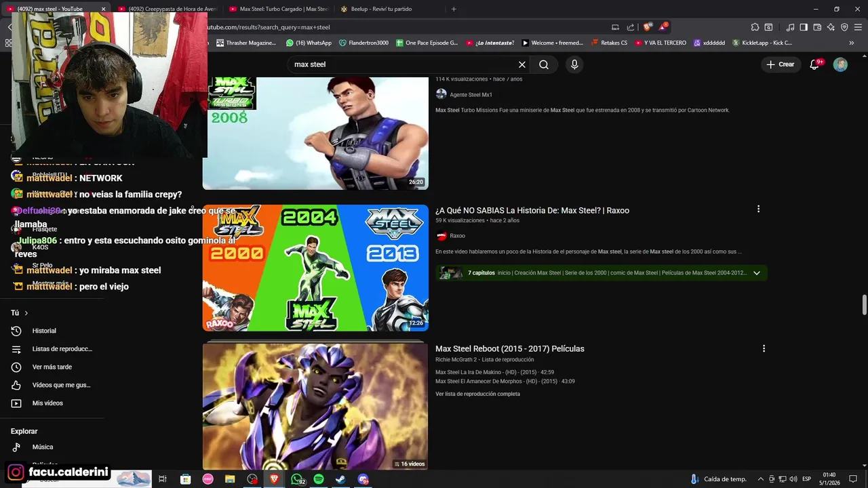Open the Richie McGrath 2 playlist author link

coord(456,360)
